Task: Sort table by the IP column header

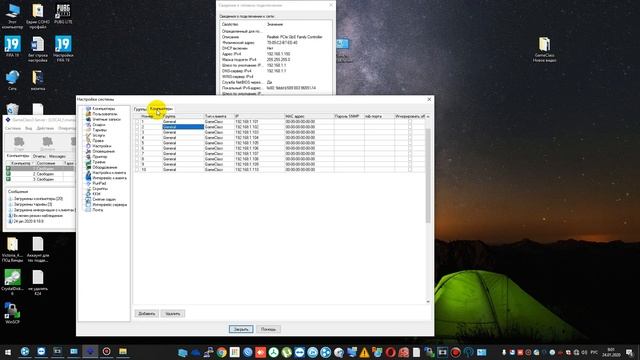Action: 259,116
